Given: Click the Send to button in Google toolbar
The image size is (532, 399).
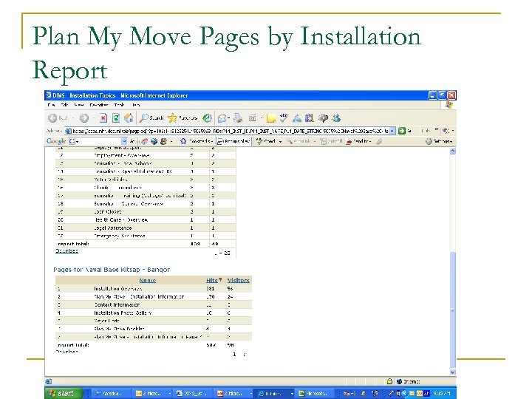Looking at the screenshot, I should [x=358, y=141].
